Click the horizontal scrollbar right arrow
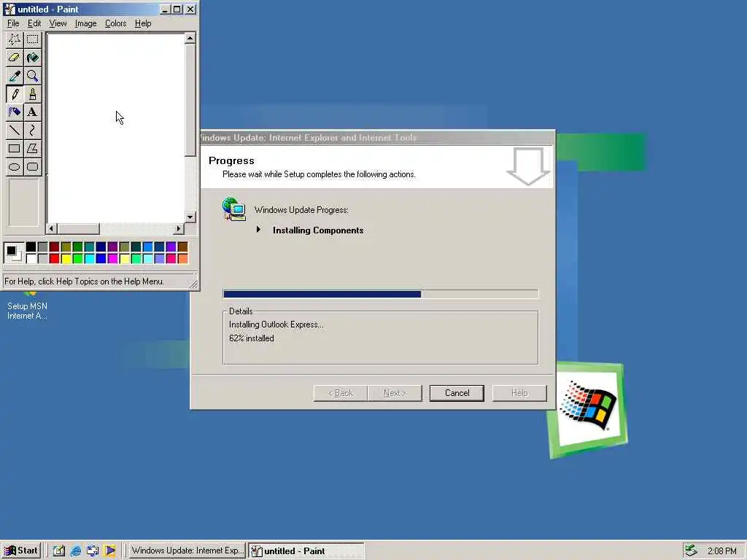 pyautogui.click(x=179, y=229)
